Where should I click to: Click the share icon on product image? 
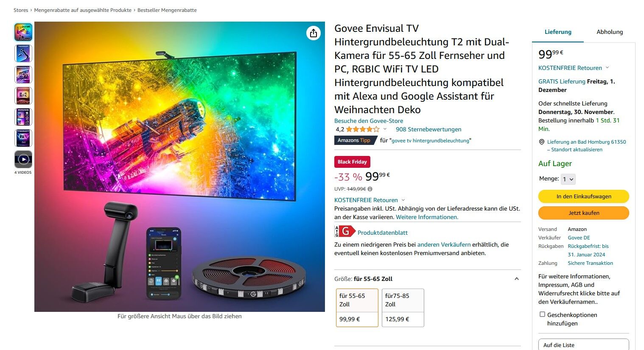pyautogui.click(x=314, y=33)
